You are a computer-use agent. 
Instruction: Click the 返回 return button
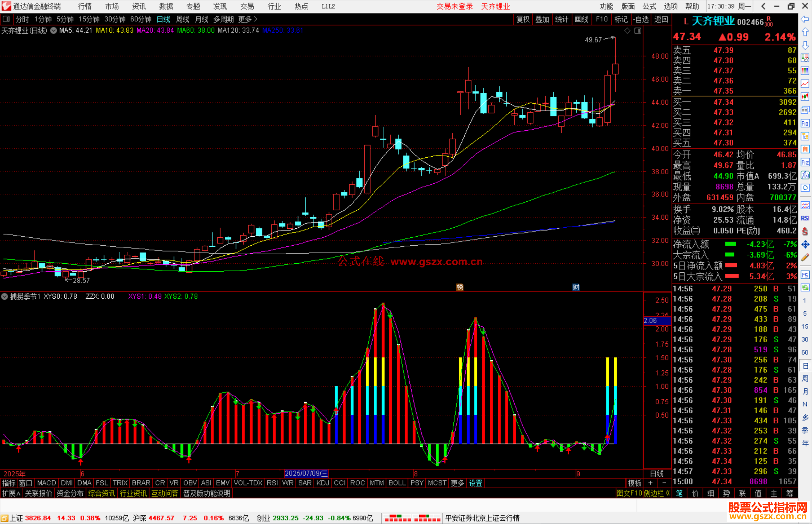pyautogui.click(x=661, y=19)
